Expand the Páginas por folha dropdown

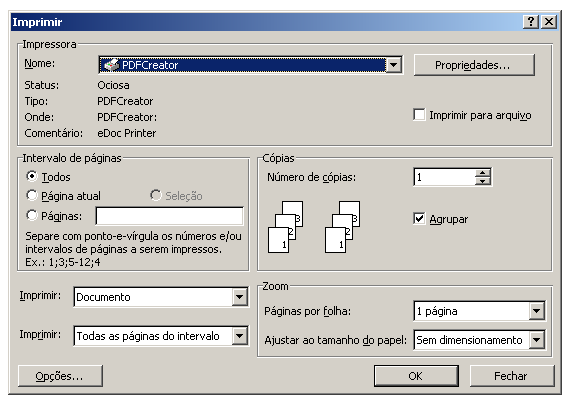point(536,311)
